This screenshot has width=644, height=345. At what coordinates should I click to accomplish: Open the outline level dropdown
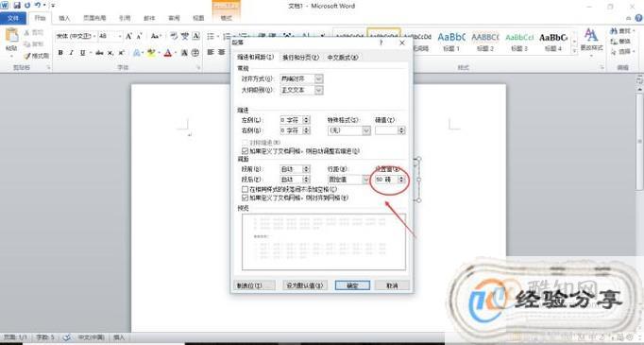[x=319, y=90]
